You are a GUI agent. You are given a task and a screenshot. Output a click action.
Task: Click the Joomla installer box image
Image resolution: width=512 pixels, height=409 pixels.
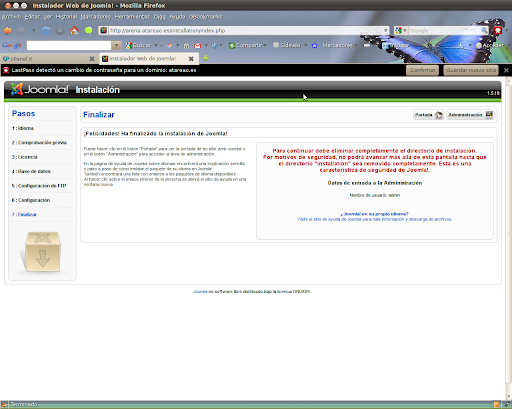pyautogui.click(x=42, y=252)
